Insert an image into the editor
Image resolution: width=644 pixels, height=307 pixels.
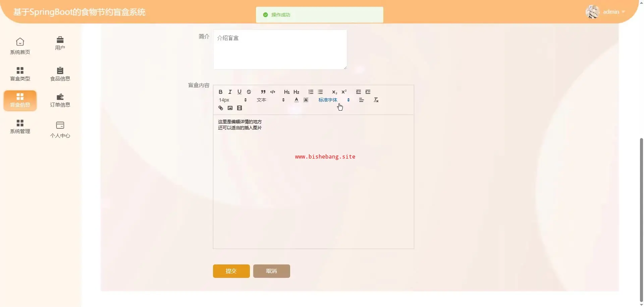click(x=230, y=108)
